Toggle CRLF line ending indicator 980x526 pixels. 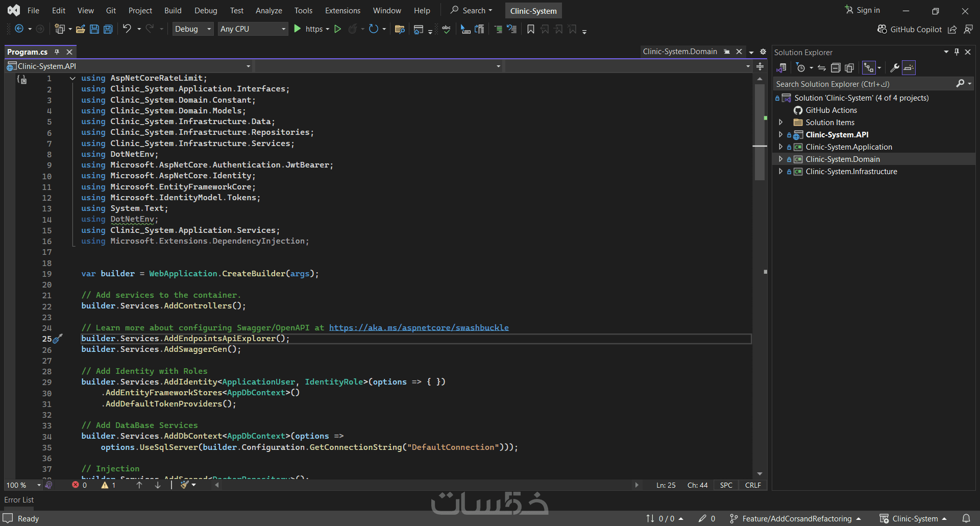click(753, 485)
